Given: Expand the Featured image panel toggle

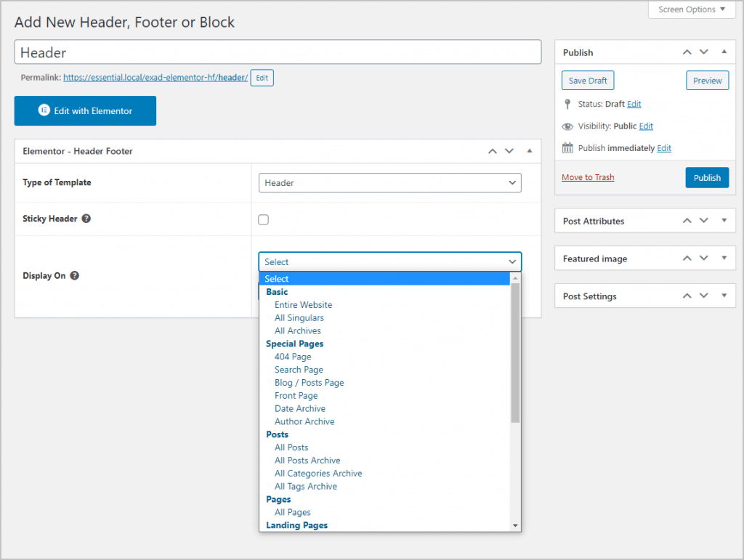Looking at the screenshot, I should 724,259.
